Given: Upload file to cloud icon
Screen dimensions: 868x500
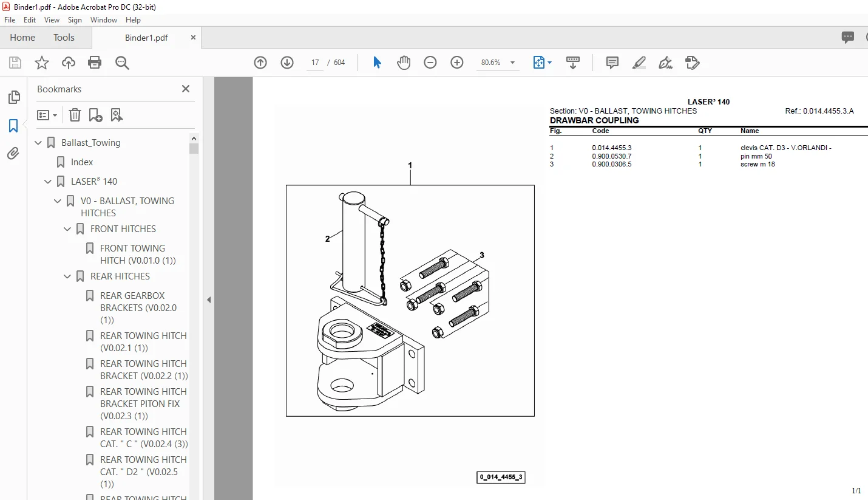Looking at the screenshot, I should [x=69, y=63].
